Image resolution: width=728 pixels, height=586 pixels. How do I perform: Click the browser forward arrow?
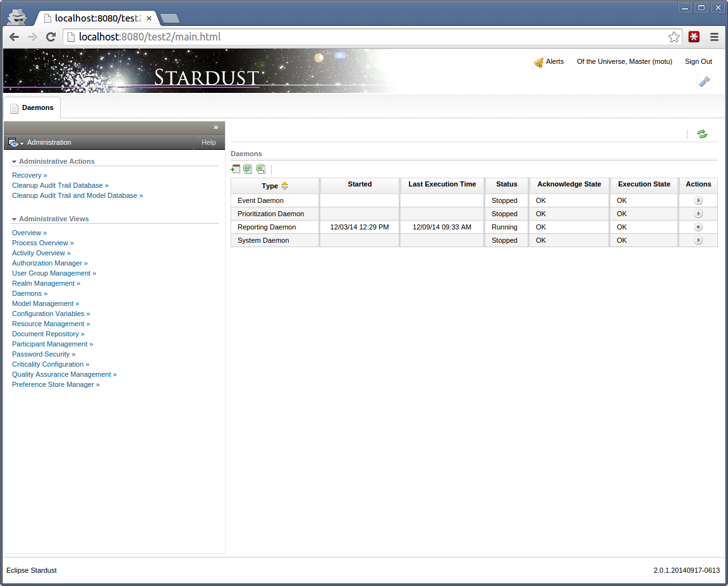32,37
